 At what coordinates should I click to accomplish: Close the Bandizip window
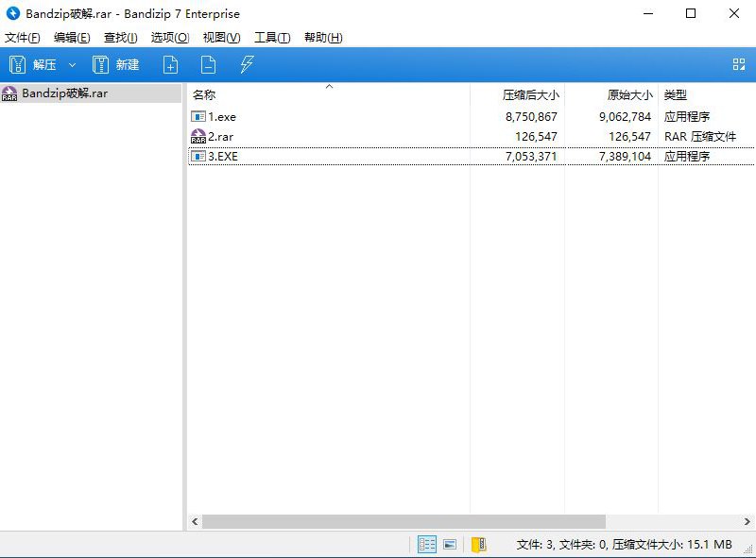coord(734,13)
